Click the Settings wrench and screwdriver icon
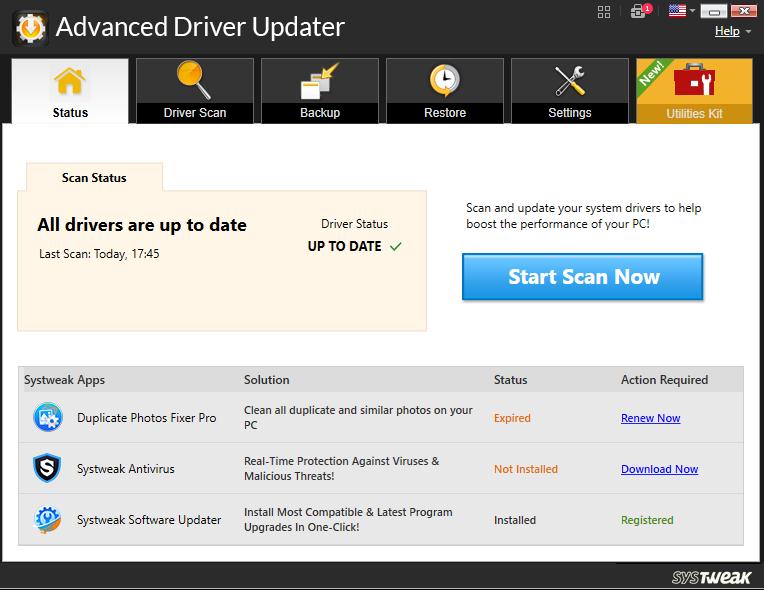This screenshot has height=590, width=764. [x=570, y=80]
